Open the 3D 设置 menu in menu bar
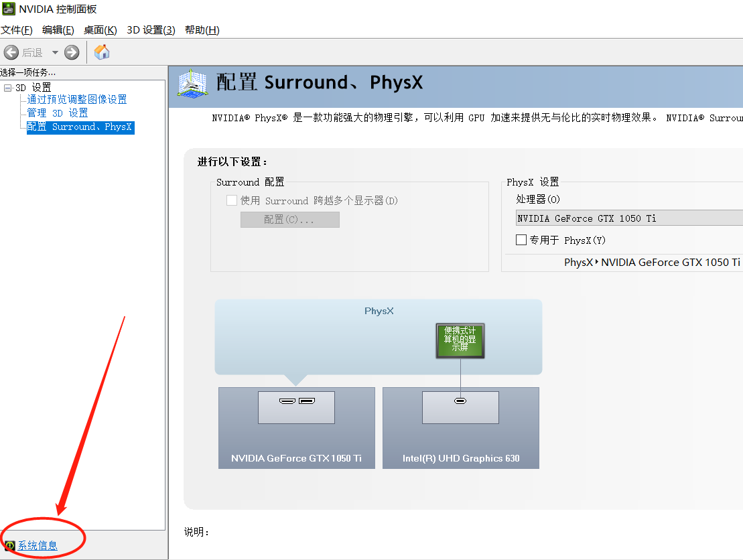The width and height of the screenshot is (743, 560). [x=151, y=30]
